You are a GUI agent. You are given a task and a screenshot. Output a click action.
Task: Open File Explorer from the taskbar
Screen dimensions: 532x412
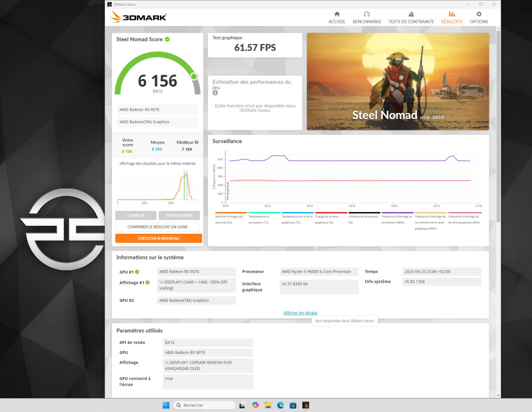click(x=268, y=405)
